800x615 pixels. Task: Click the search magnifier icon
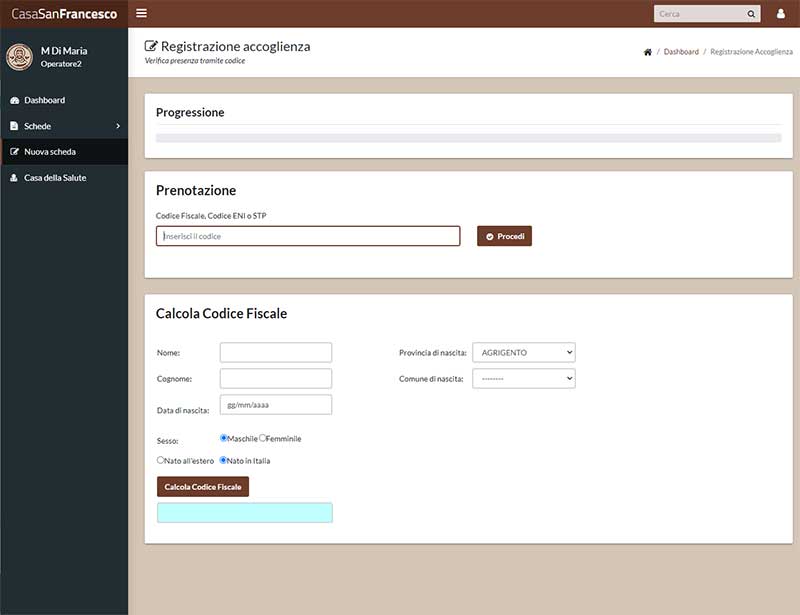tap(751, 14)
